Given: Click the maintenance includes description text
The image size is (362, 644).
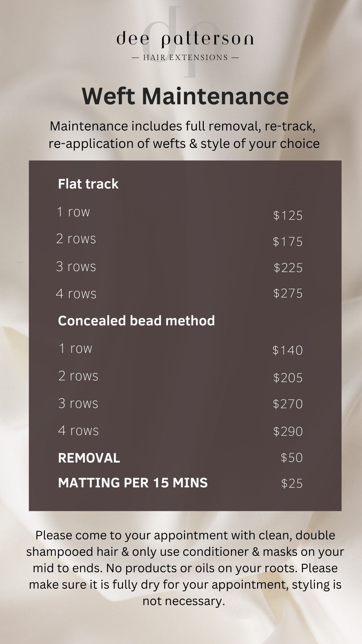Looking at the screenshot, I should [184, 135].
